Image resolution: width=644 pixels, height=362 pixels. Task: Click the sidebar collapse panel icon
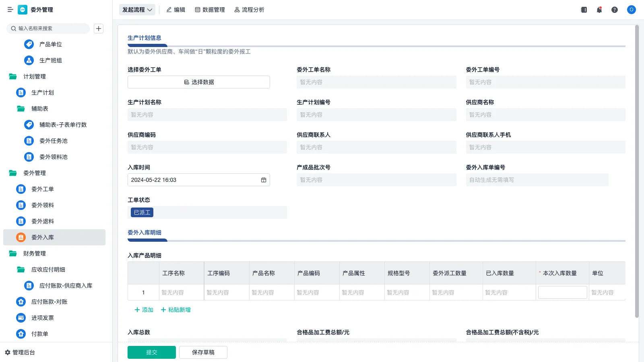584,10
